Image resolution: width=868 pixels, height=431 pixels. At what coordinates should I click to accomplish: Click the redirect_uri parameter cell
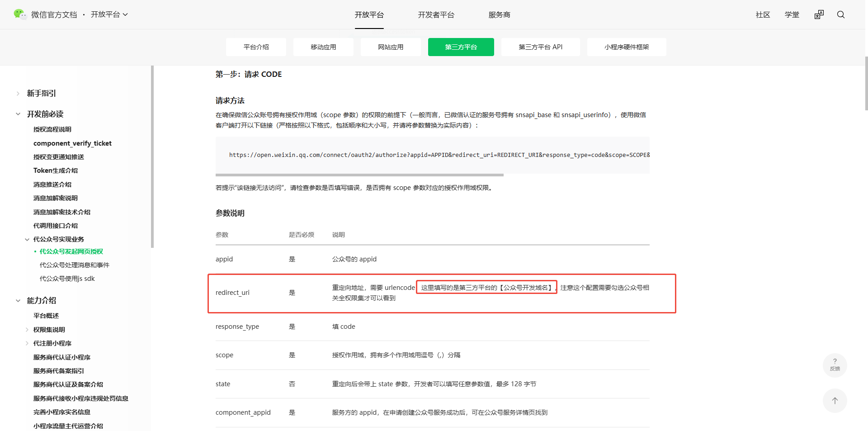click(x=232, y=293)
